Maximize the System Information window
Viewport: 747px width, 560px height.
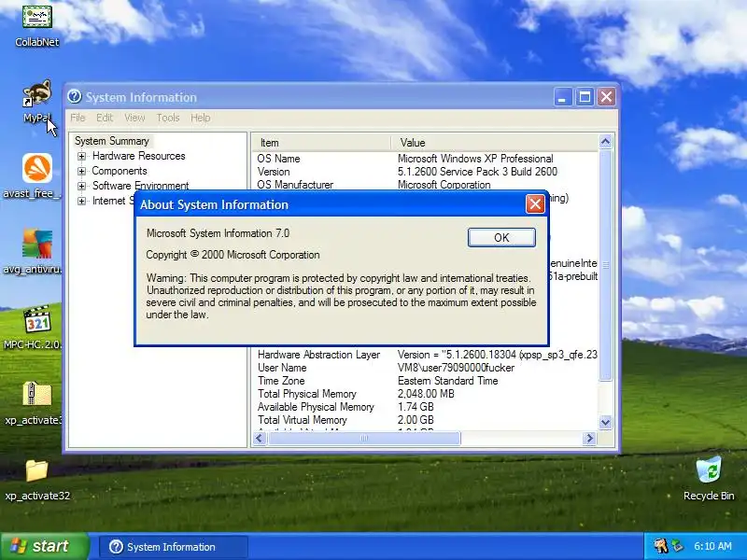pyautogui.click(x=585, y=97)
